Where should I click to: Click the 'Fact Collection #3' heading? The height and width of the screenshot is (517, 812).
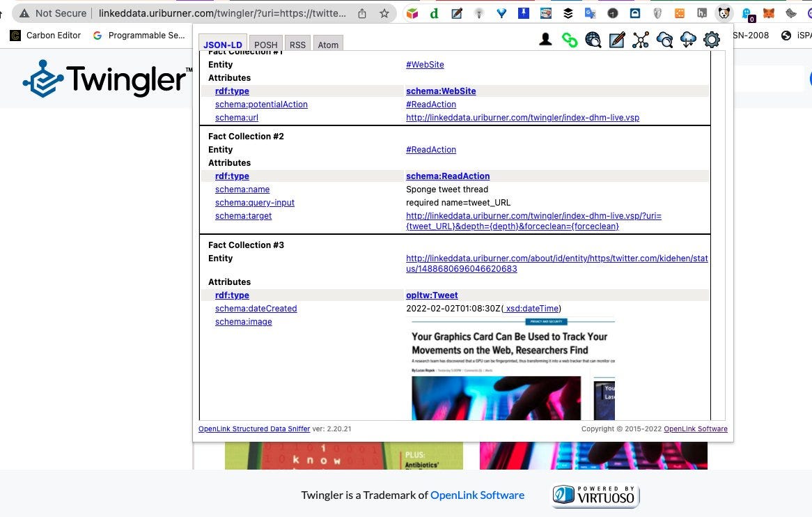tap(246, 245)
